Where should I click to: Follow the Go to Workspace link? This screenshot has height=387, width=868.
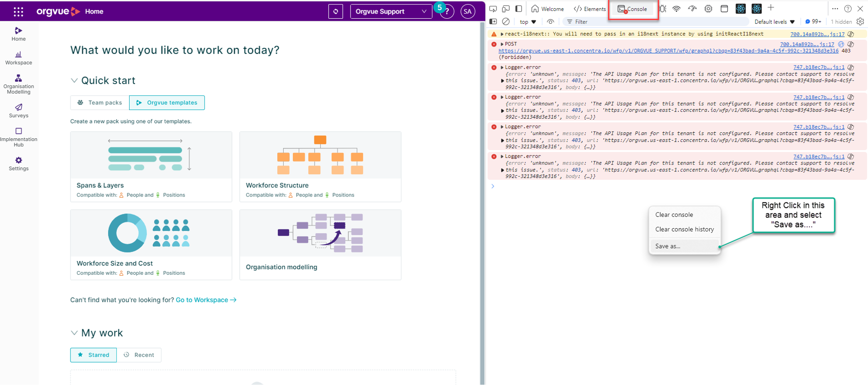[206, 300]
